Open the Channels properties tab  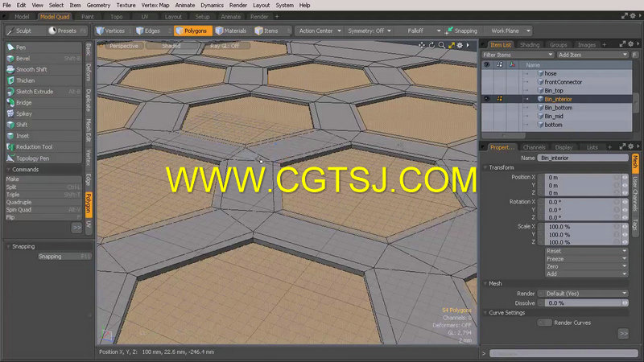tap(534, 147)
